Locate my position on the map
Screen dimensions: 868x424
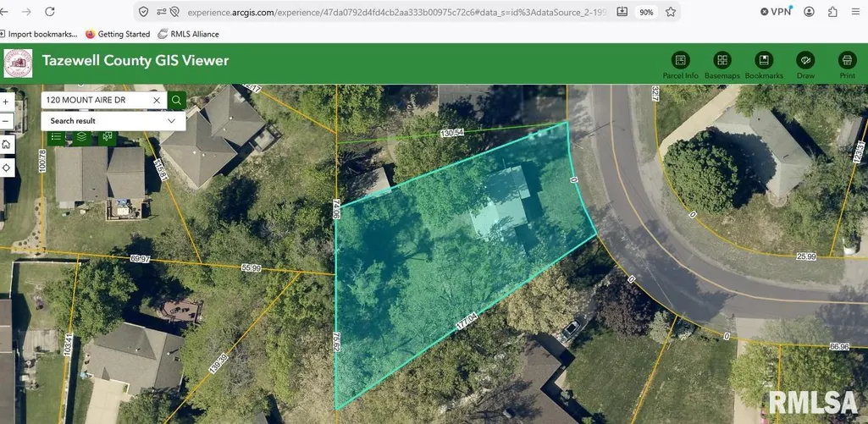(6, 168)
